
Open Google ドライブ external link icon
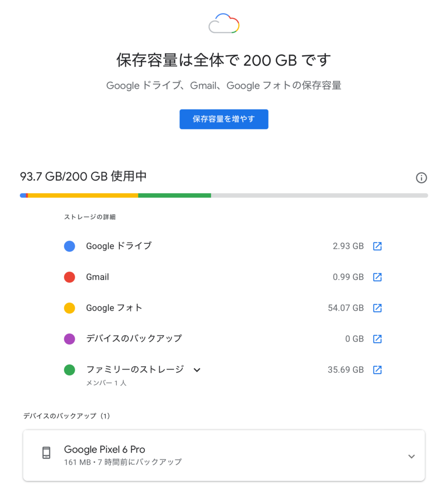coord(377,246)
